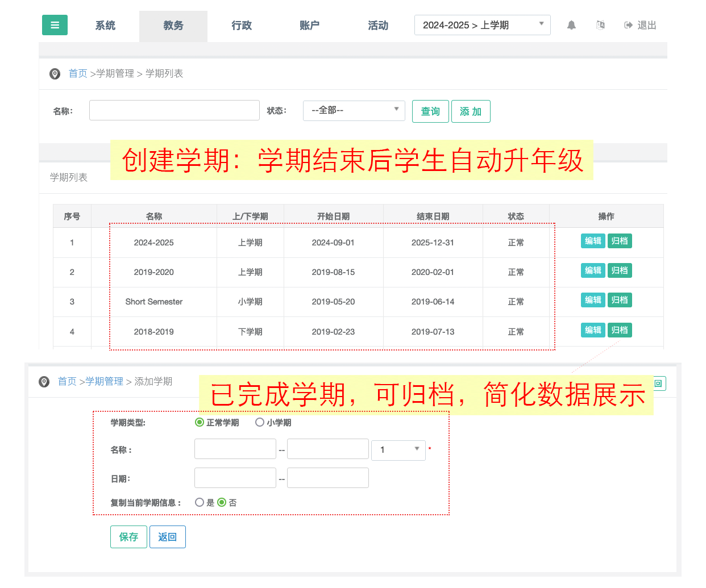Click the 2025-12-31 end date cell
The width and height of the screenshot is (706, 588).
pyautogui.click(x=433, y=243)
